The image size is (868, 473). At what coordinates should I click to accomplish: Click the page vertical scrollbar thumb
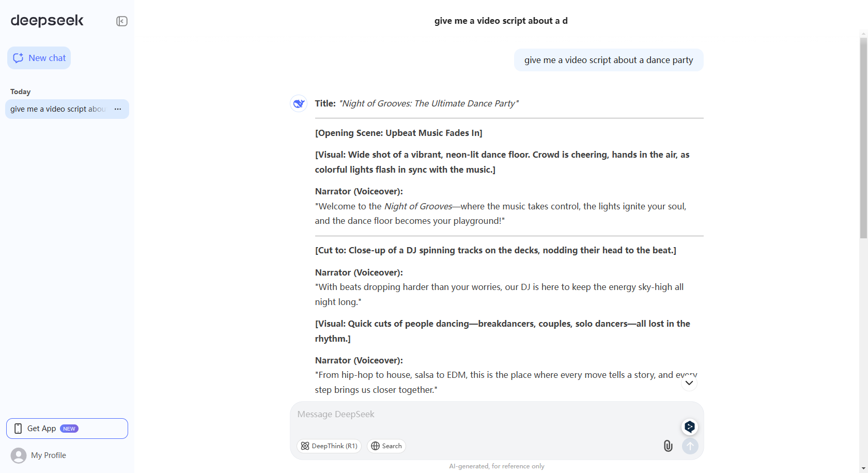coord(863,138)
